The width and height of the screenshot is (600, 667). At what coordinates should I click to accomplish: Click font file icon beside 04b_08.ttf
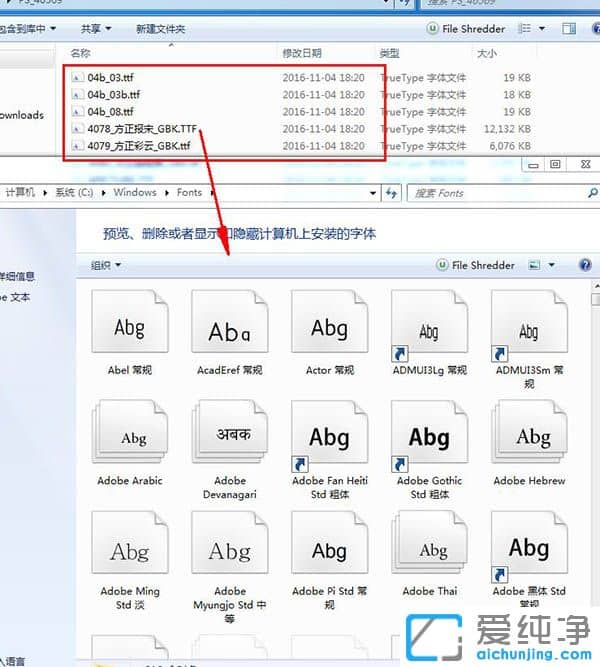[77, 112]
